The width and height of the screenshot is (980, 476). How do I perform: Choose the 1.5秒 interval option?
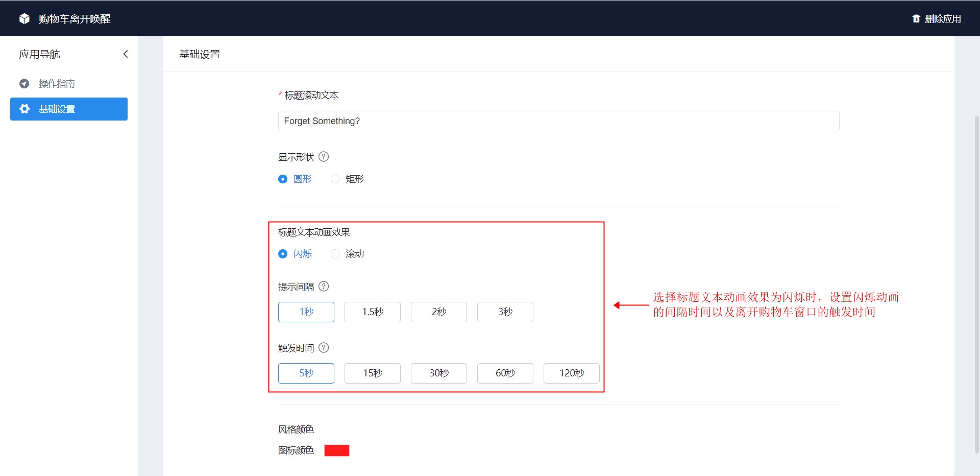click(x=373, y=312)
